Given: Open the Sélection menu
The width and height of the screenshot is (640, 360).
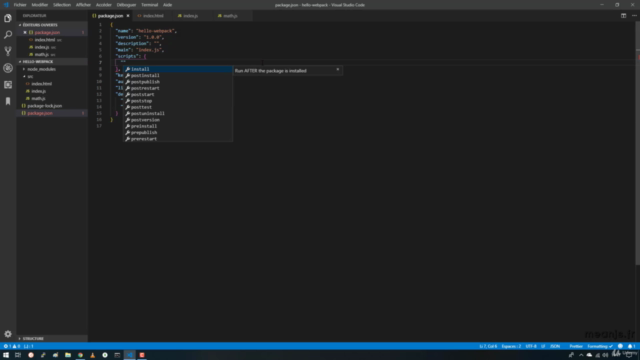Looking at the screenshot, I should [x=62, y=5].
